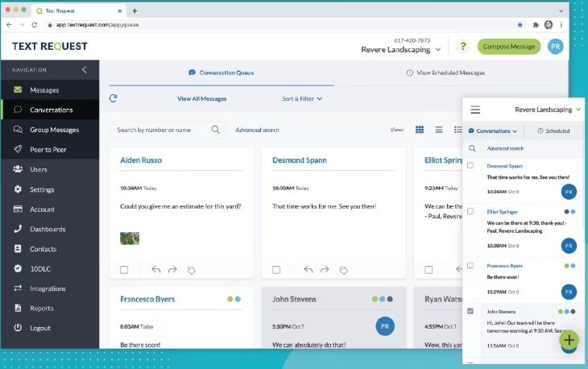The height and width of the screenshot is (369, 588).
Task: Expand the Sort & Filter dropdown
Action: (302, 99)
